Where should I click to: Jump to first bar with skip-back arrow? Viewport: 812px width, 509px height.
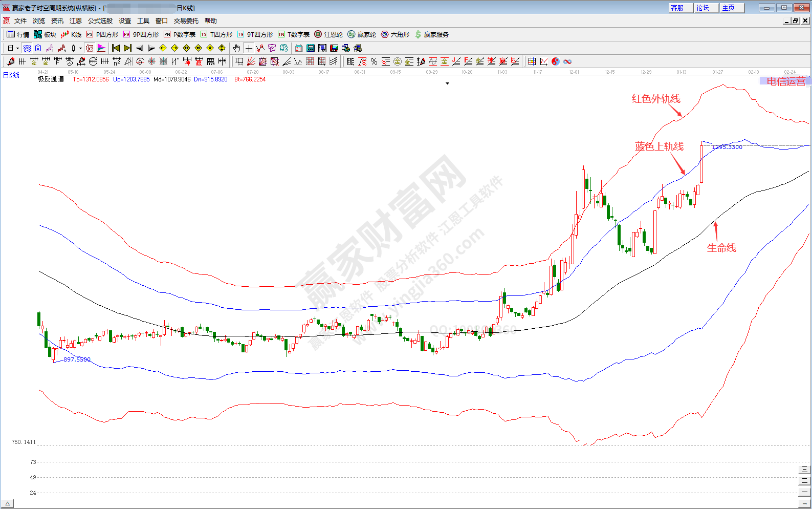(x=116, y=48)
